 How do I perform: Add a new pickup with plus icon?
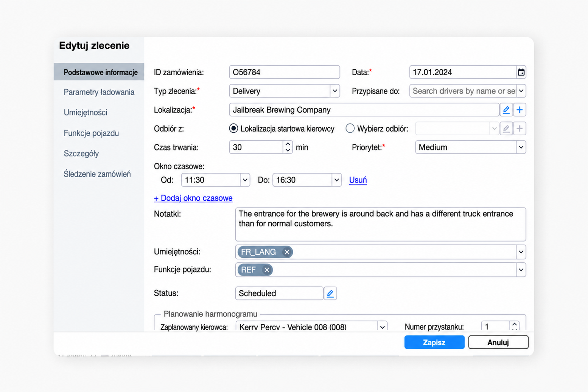[520, 129]
